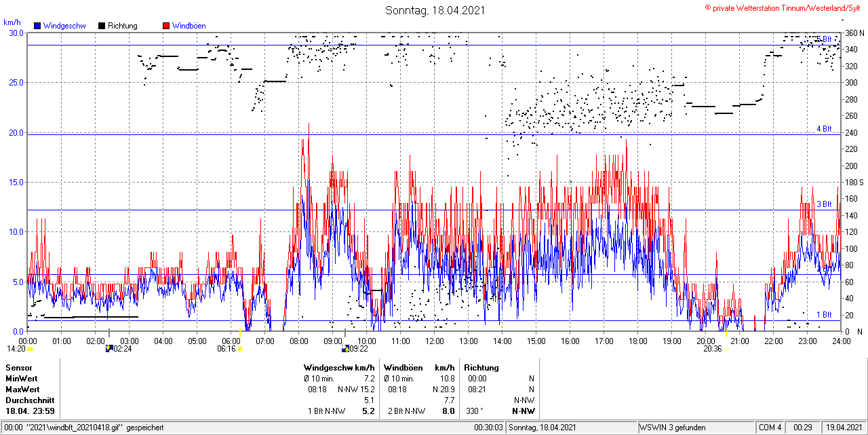
Task: Click the 20:36 sunset time label
Action: pos(713,349)
